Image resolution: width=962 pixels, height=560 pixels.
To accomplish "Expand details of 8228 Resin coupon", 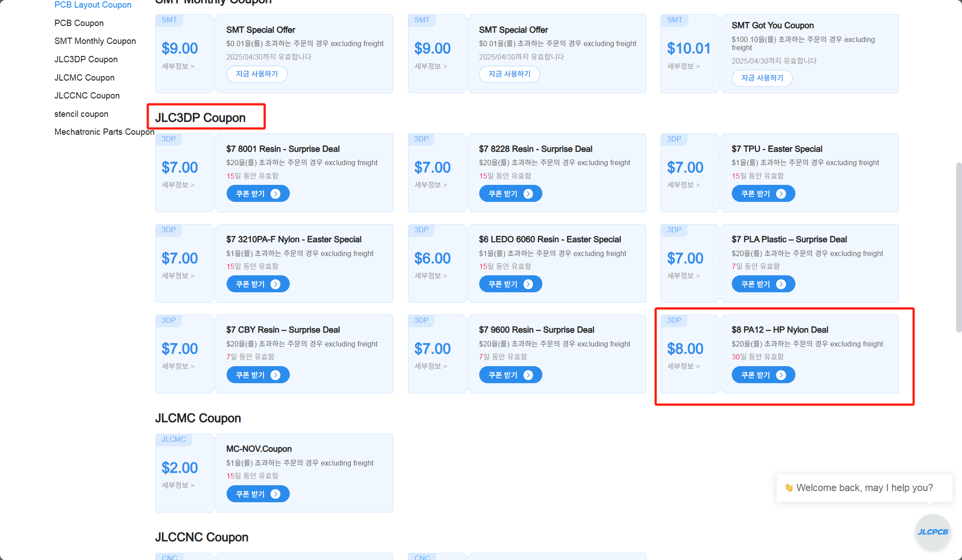I will tap(431, 185).
